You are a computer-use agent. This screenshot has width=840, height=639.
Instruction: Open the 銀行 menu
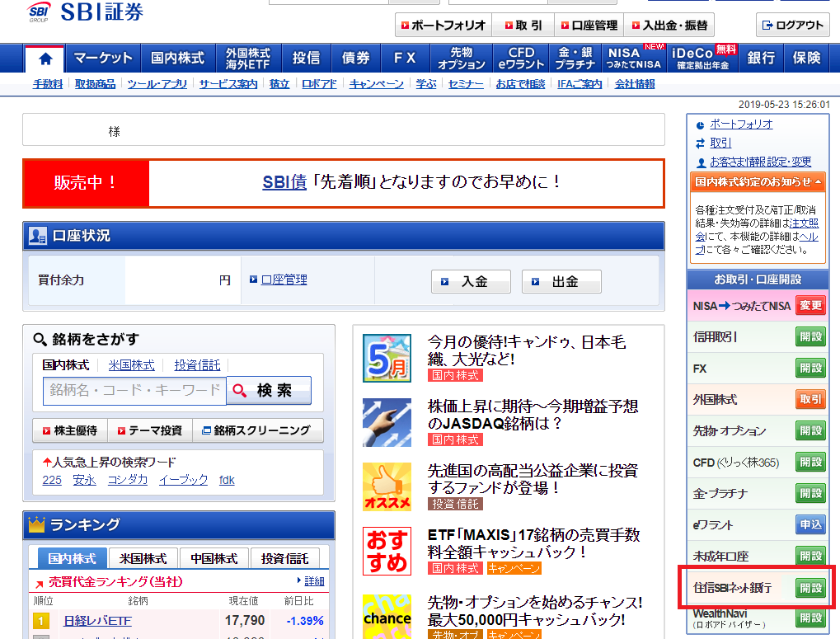tap(761, 58)
